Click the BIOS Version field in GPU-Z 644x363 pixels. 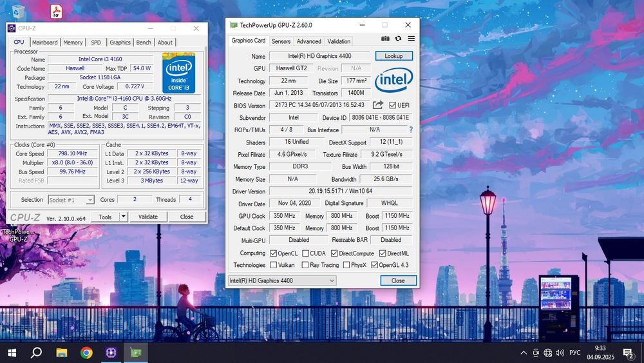[x=319, y=105]
